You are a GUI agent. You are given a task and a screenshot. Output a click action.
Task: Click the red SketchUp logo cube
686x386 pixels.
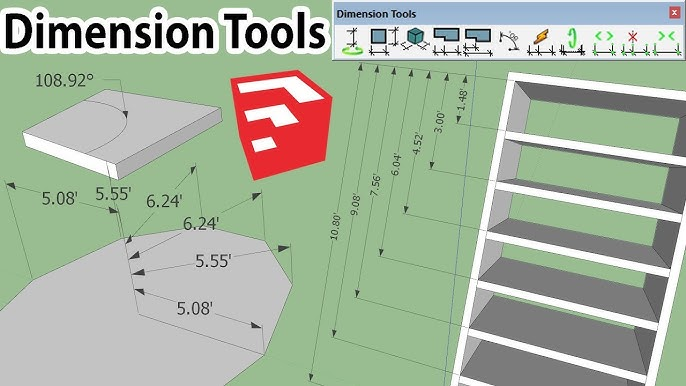(282, 124)
